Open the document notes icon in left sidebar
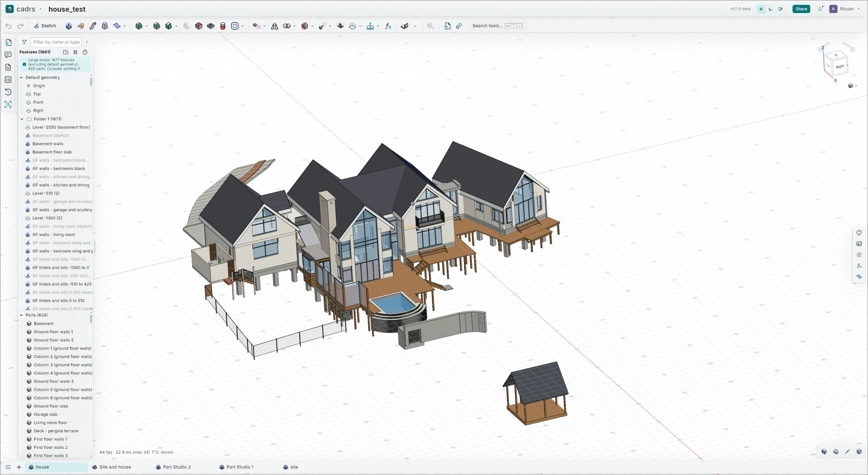Image resolution: width=868 pixels, height=475 pixels. (x=8, y=67)
